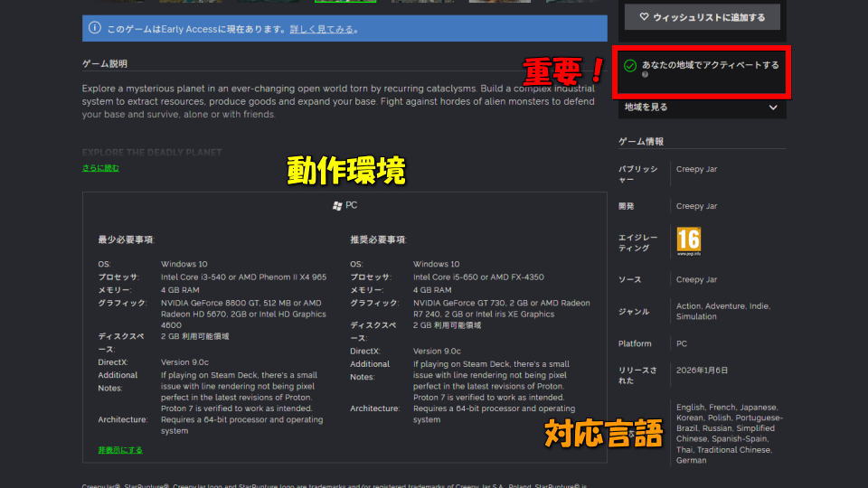Open the 詳しく見てみる Early Access link
The width and height of the screenshot is (868, 488).
pyautogui.click(x=322, y=29)
